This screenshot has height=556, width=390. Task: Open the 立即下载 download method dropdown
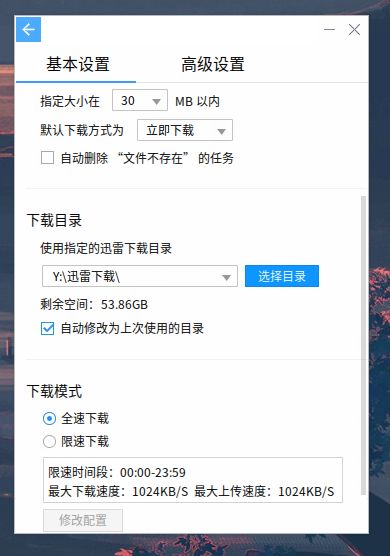[222, 132]
